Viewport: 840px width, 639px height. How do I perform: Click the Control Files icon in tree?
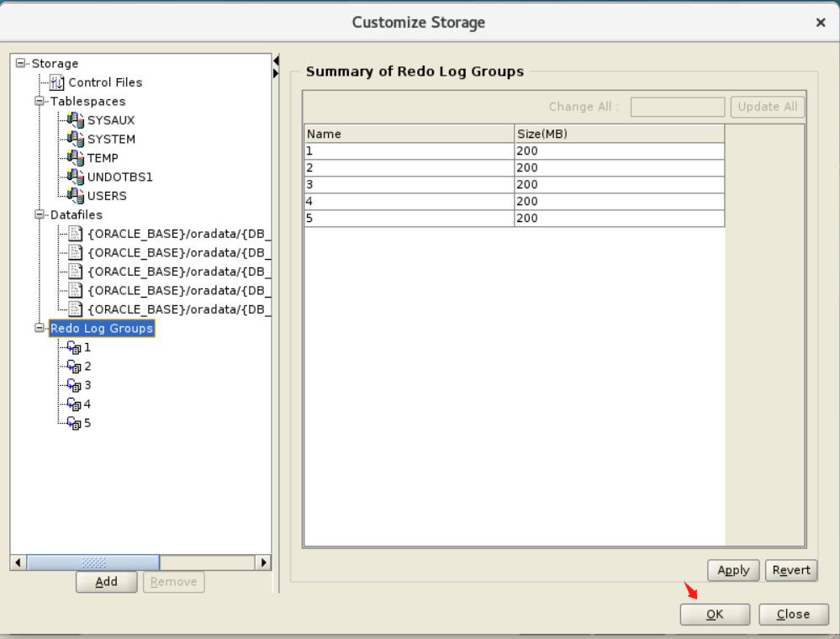click(57, 82)
